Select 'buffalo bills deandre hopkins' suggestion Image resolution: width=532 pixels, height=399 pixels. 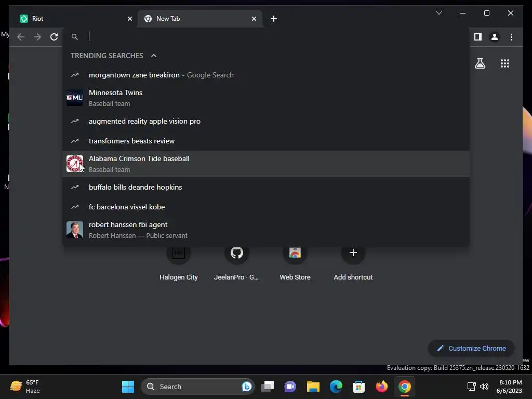tap(266, 187)
